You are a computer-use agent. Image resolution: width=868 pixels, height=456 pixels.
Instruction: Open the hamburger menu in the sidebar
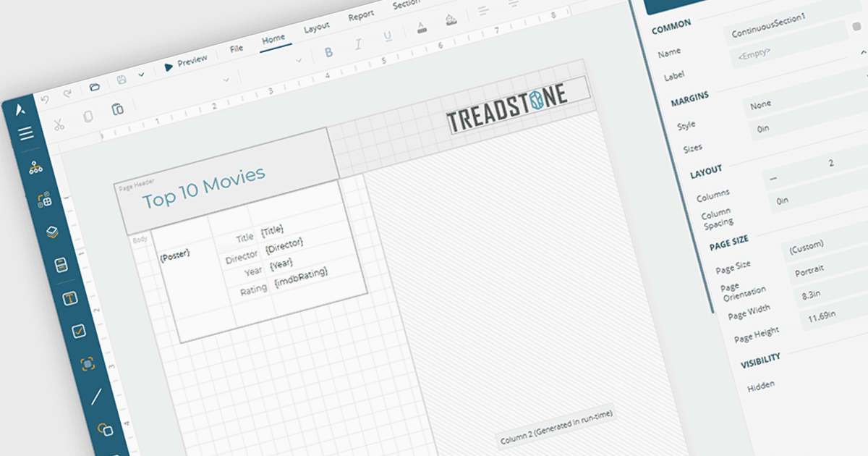coord(26,133)
